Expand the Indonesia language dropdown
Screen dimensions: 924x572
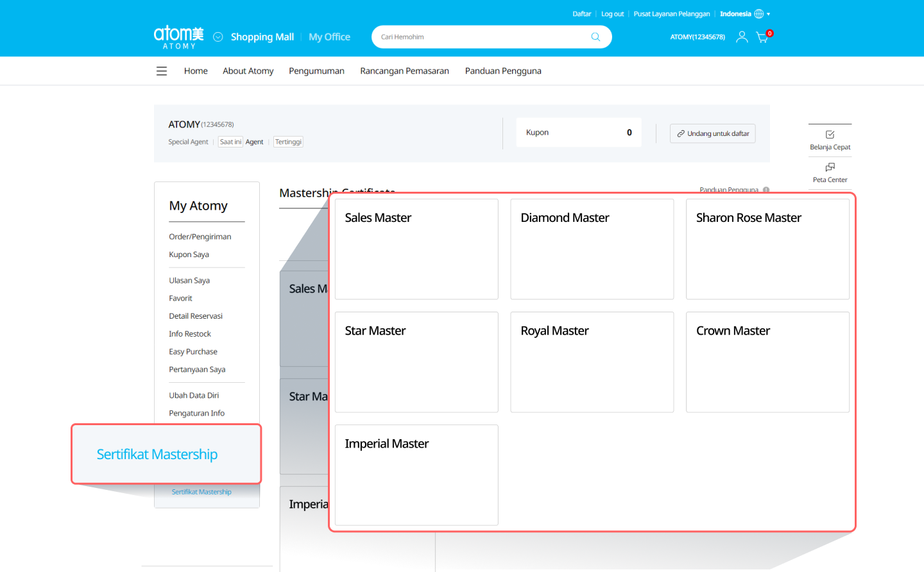769,14
